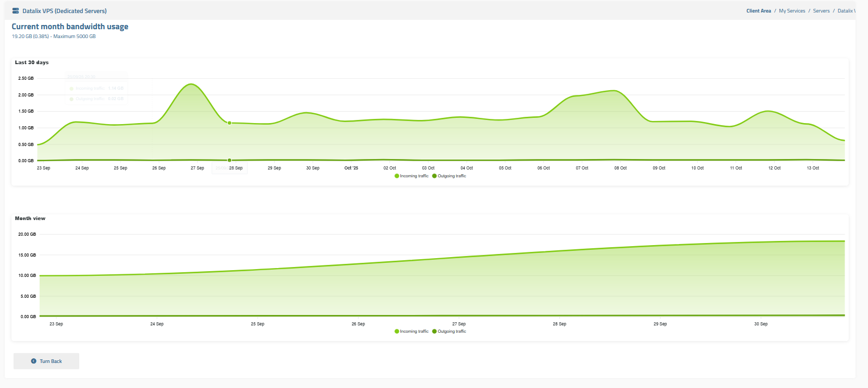Click Incoming traffic green dot in Last 30 days legend
868x388 pixels.
coord(397,176)
